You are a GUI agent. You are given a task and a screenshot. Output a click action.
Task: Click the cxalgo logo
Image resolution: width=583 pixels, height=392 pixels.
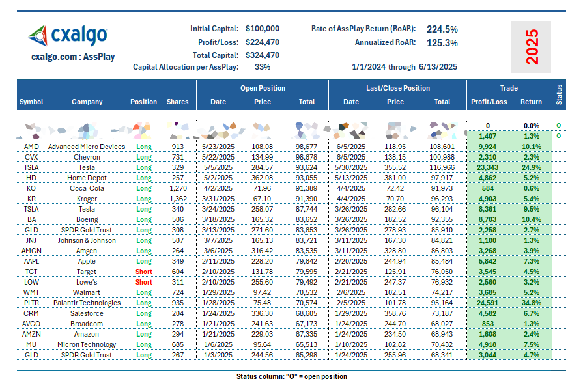pyautogui.click(x=68, y=36)
